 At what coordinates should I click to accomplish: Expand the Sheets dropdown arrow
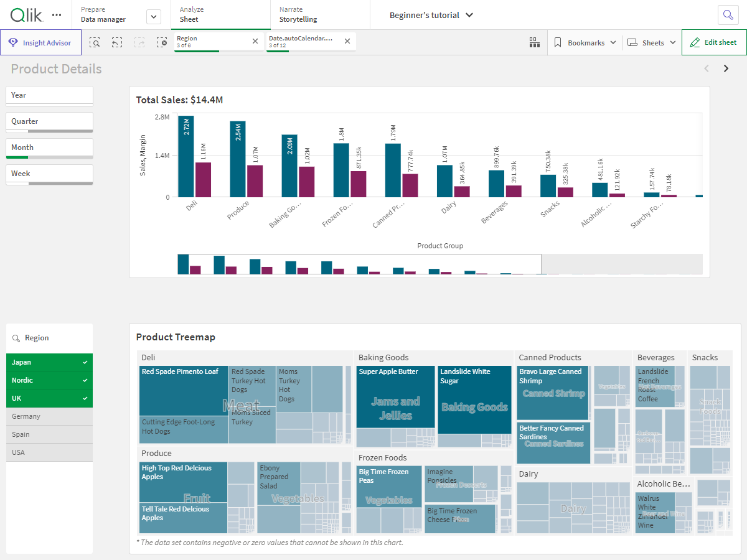672,42
